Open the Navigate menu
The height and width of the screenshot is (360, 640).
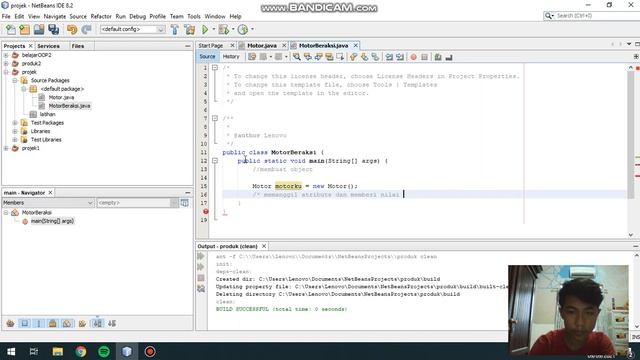click(x=55, y=16)
